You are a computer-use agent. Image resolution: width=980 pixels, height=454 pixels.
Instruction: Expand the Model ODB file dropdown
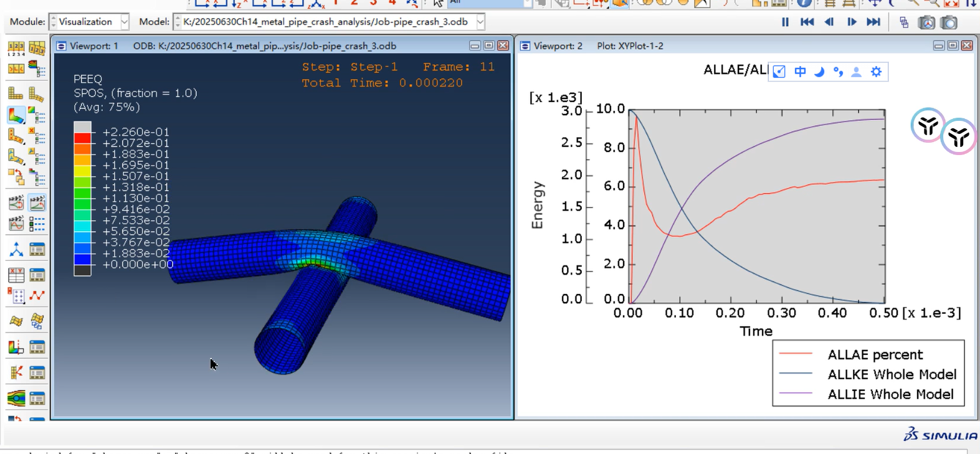(x=480, y=22)
